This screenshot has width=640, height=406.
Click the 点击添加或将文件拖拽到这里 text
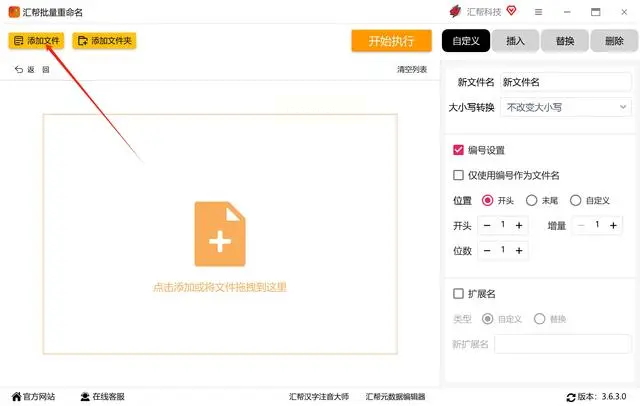[x=220, y=287]
